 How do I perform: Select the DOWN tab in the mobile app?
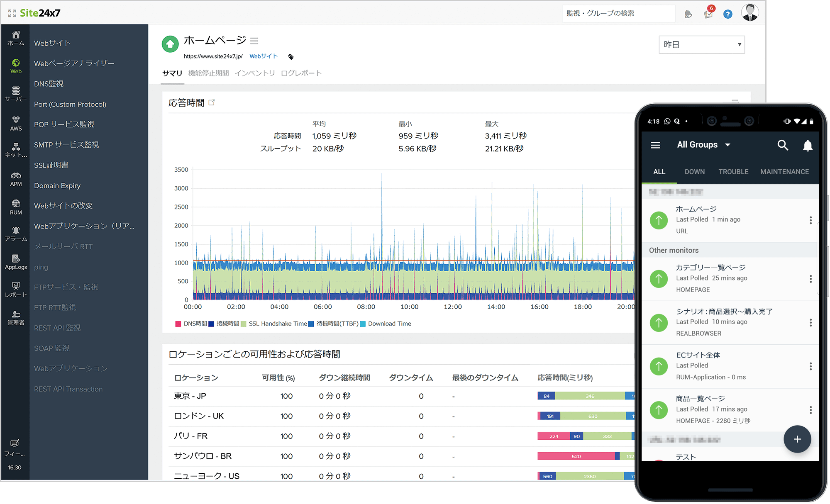tap(695, 171)
